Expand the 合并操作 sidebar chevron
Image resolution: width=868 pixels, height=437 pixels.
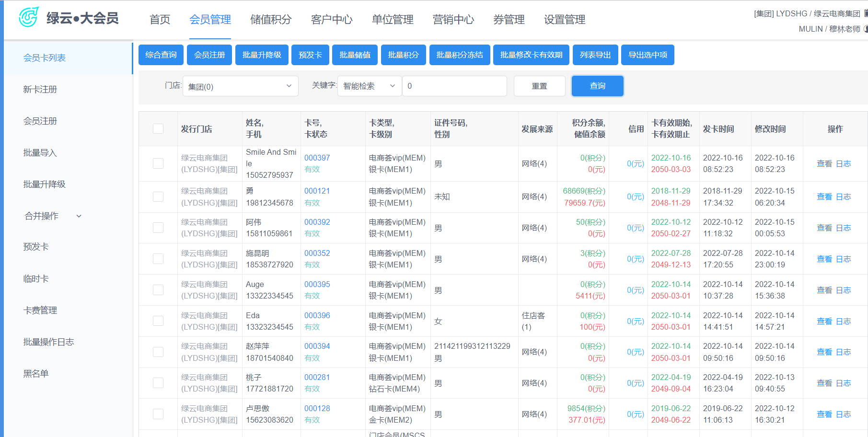coord(79,216)
